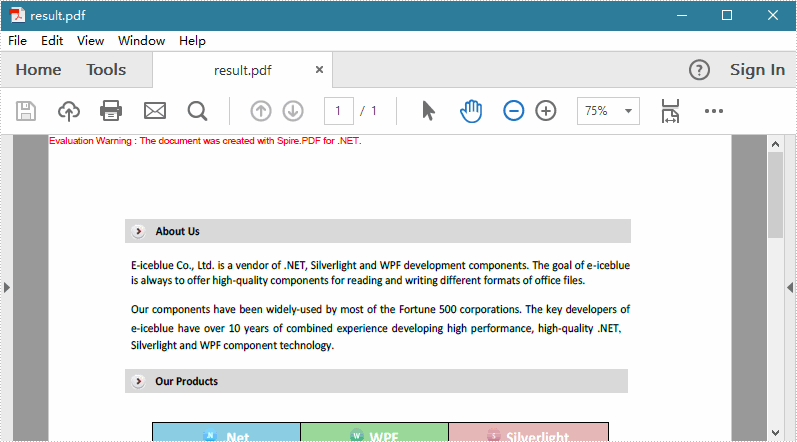The image size is (797, 442).
Task: Select the result.pdf document tab
Action: (242, 70)
